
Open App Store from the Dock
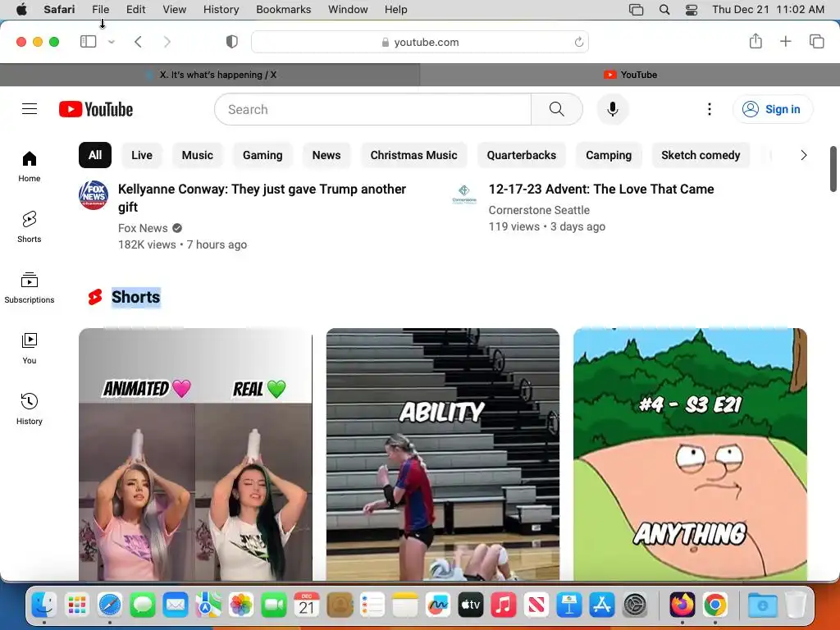click(x=602, y=605)
